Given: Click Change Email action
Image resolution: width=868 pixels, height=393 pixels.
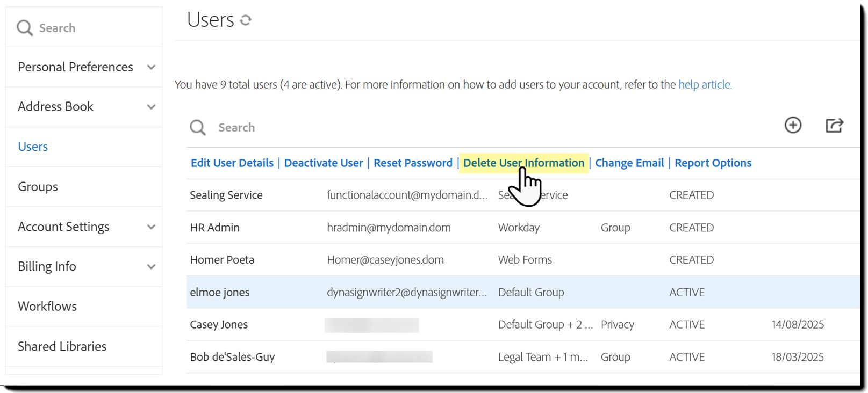Looking at the screenshot, I should click(629, 163).
